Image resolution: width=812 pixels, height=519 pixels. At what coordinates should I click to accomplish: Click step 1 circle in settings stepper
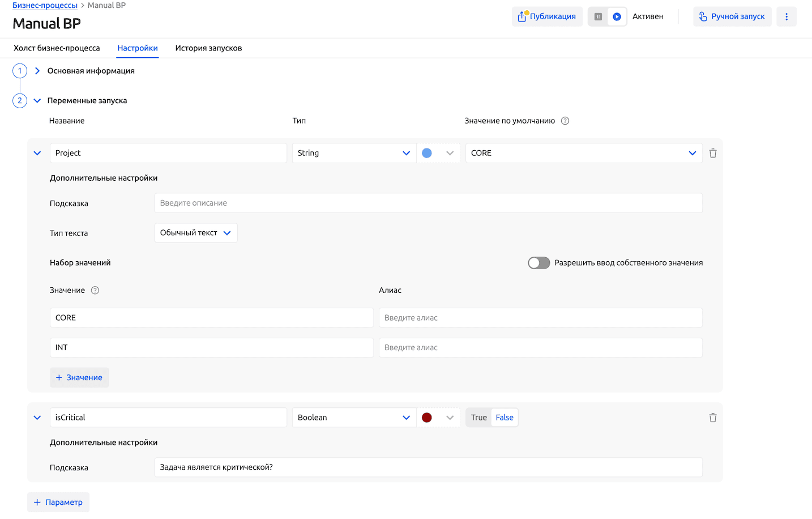point(20,71)
